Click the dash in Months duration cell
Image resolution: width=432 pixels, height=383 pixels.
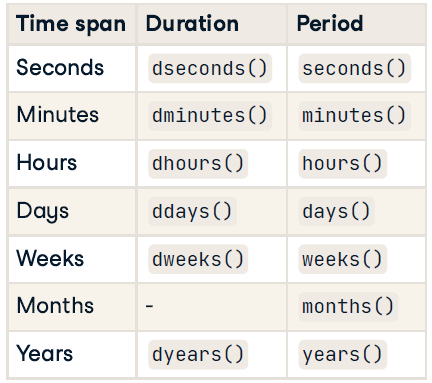coord(149,306)
